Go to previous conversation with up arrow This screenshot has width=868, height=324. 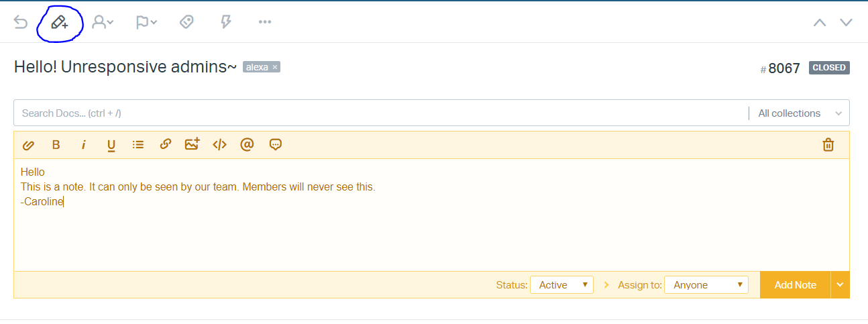[x=820, y=23]
